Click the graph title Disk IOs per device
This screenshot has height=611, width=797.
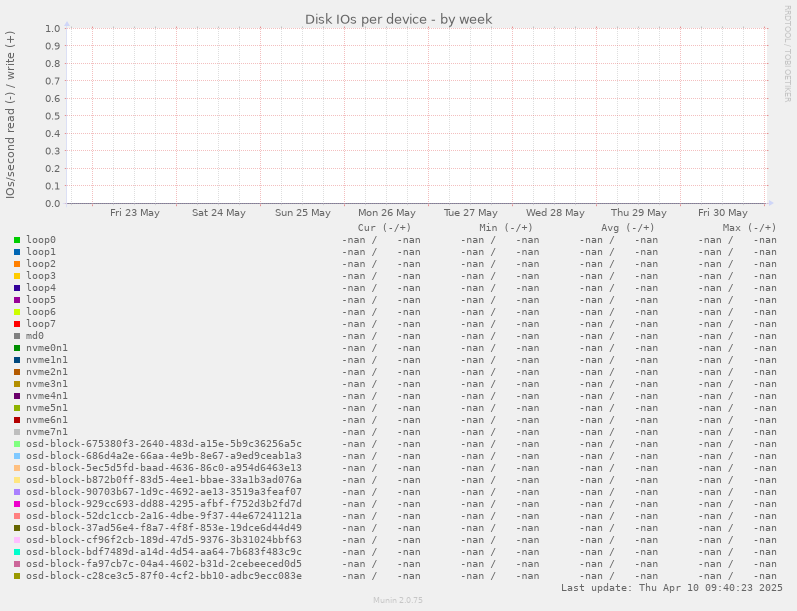pyautogui.click(x=398, y=19)
